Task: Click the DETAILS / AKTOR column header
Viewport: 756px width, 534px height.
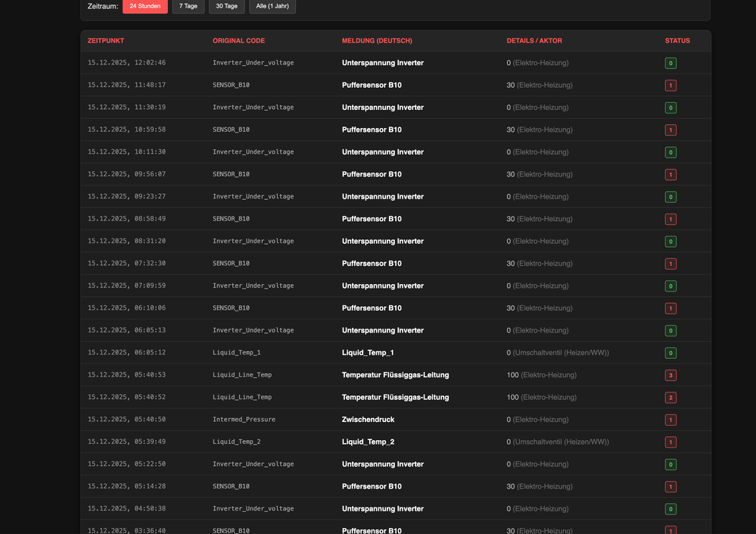Action: 534,41
